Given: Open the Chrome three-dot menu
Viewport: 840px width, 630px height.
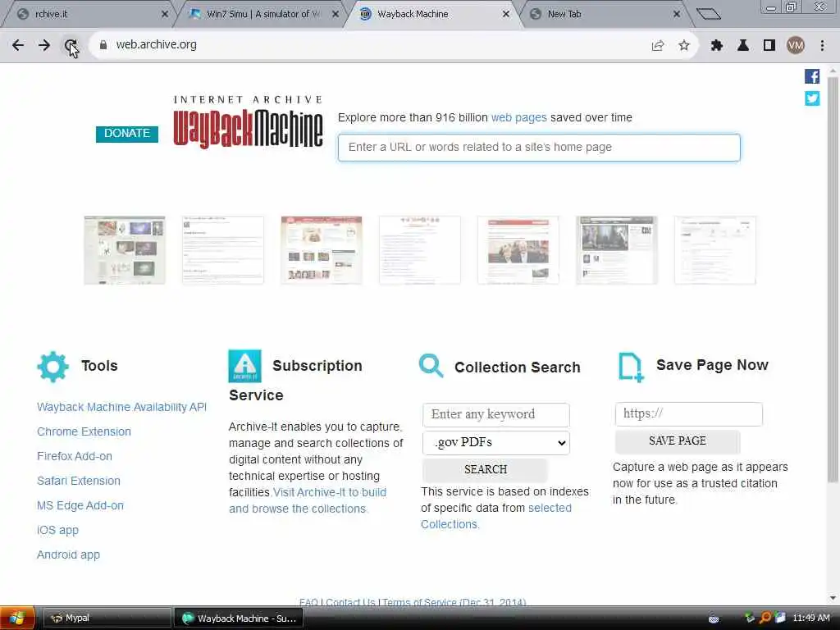Looking at the screenshot, I should point(822,46).
